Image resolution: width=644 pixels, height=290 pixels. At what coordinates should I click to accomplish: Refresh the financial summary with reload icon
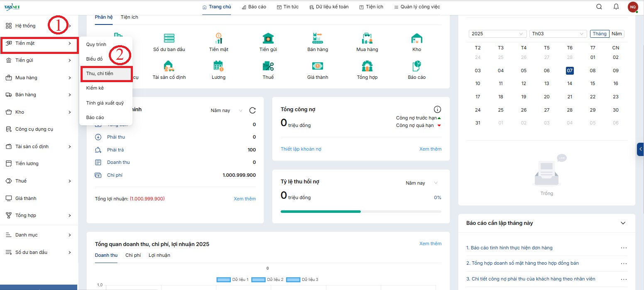(x=252, y=110)
